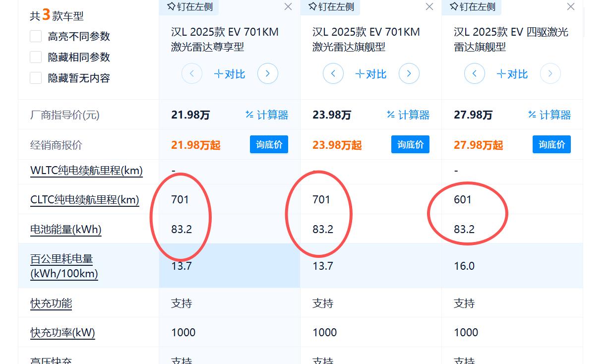Image resolution: width=610 pixels, height=364 pixels.
Task: Enable the 高亮不同参数 checkbox
Action: pyautogui.click(x=36, y=36)
